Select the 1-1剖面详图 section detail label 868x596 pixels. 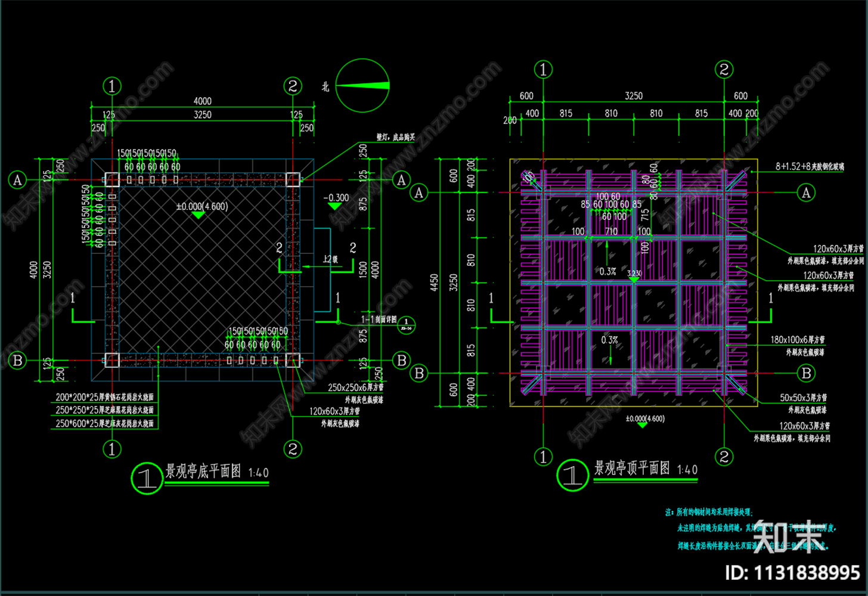pyautogui.click(x=379, y=319)
